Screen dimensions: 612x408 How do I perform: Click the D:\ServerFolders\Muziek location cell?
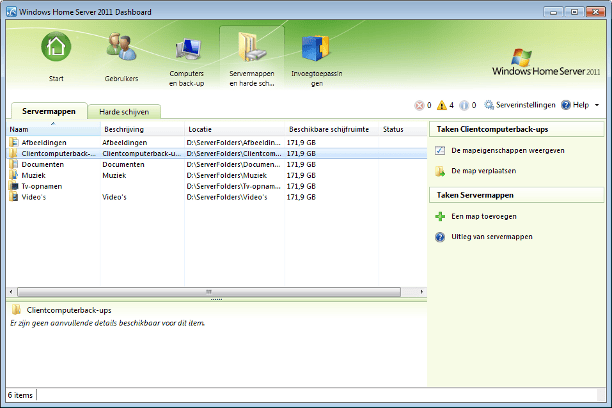click(227, 175)
